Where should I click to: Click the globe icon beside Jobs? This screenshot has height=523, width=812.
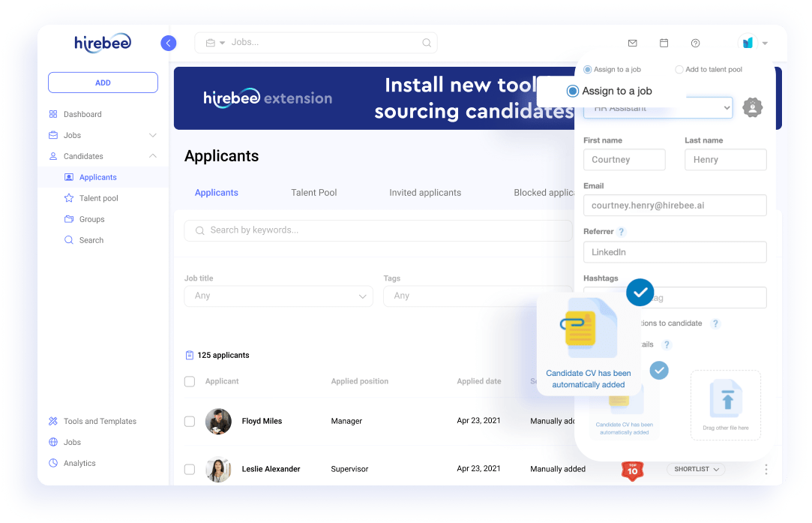pyautogui.click(x=52, y=442)
